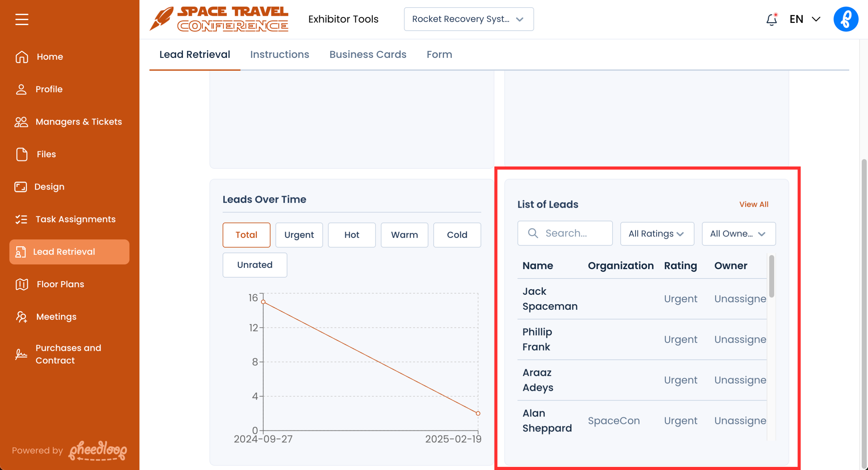Click the Floor Plans map icon
This screenshot has width=868, height=470.
click(22, 284)
